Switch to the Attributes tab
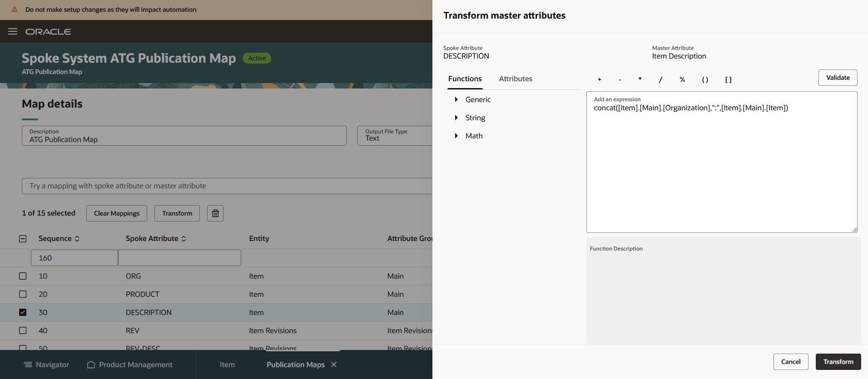This screenshot has height=379, width=868. point(516,79)
